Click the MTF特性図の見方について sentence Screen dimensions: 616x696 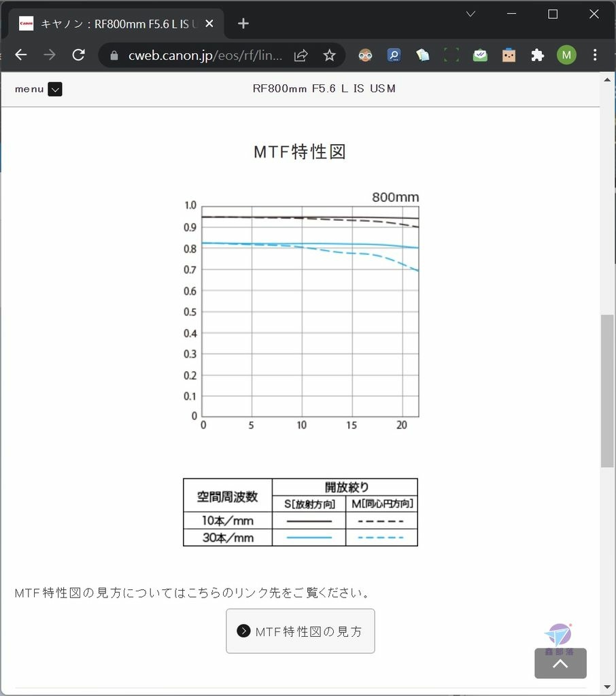[192, 593]
